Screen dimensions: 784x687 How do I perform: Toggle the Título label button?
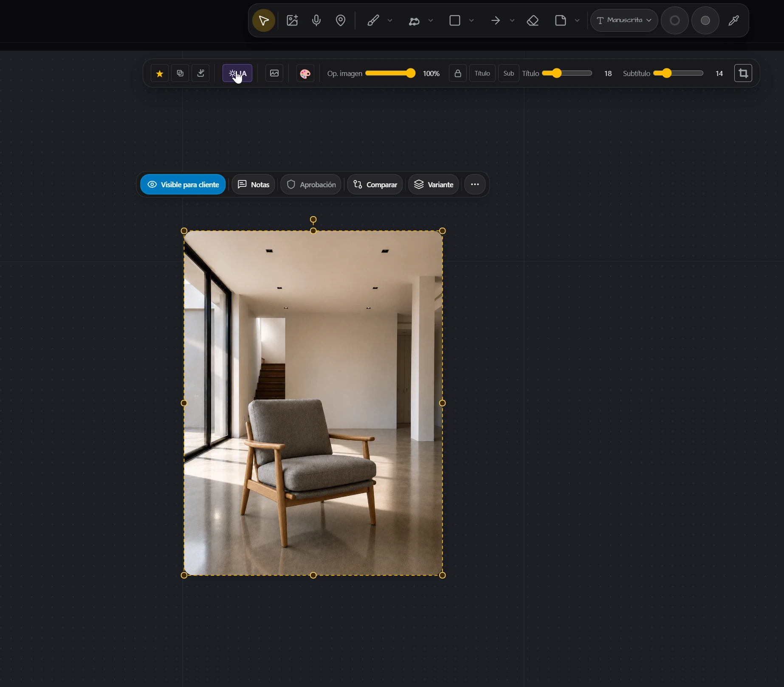[482, 73]
